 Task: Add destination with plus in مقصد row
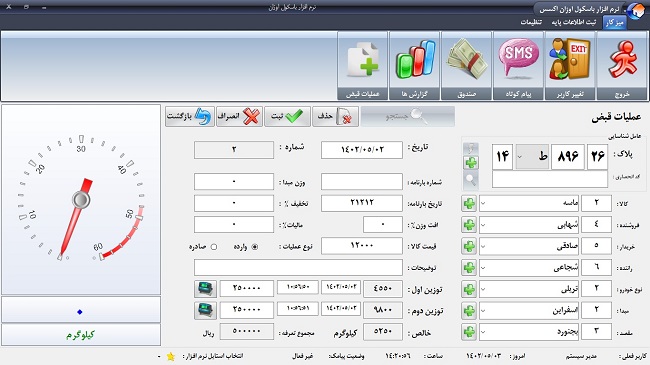[x=469, y=332]
